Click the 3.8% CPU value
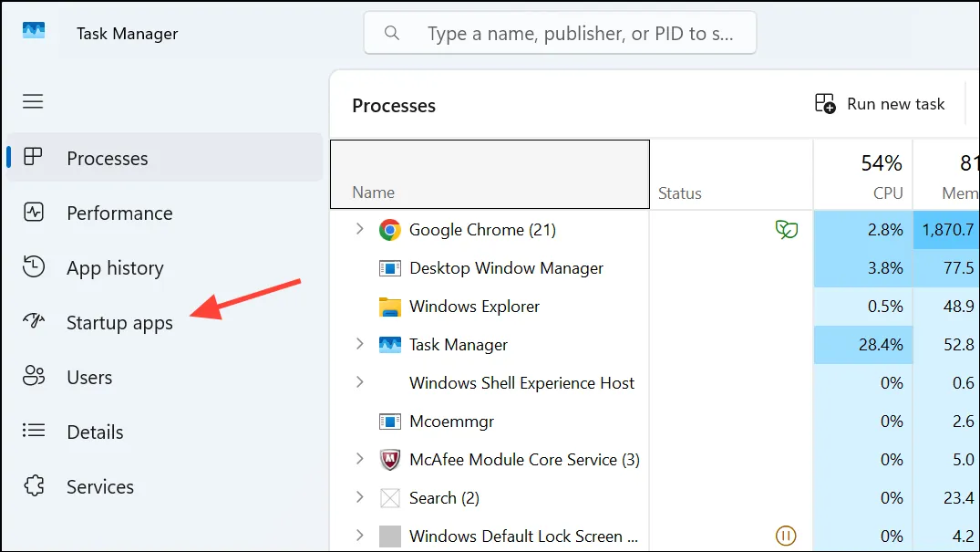980x552 pixels. [885, 268]
